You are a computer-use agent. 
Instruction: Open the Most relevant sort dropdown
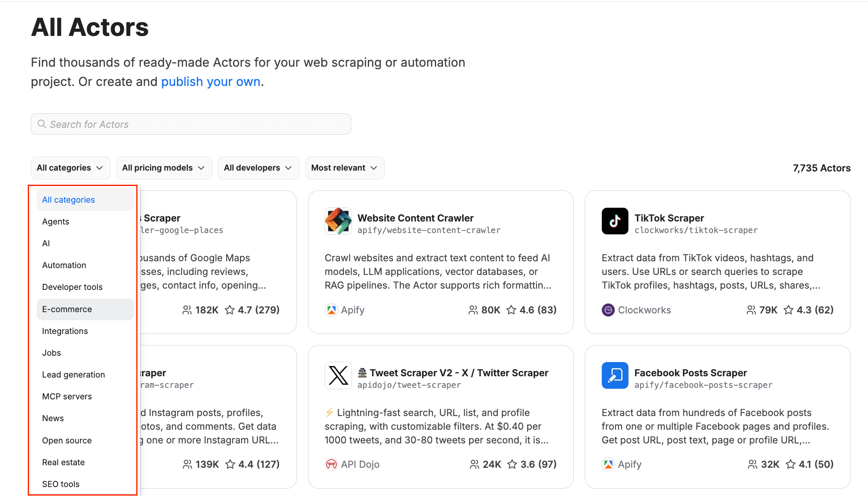pyautogui.click(x=344, y=168)
